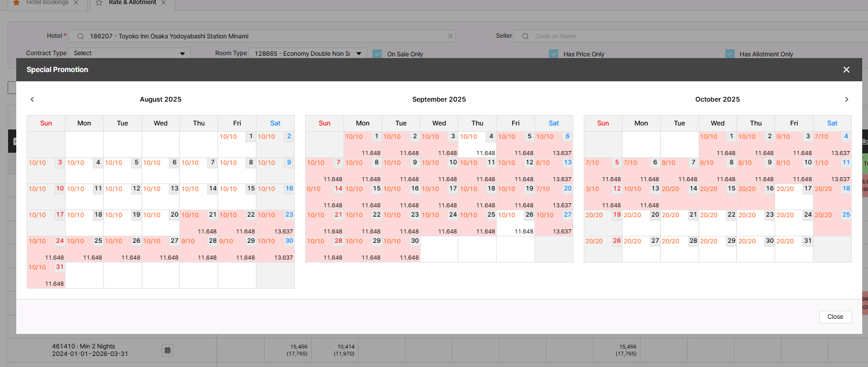Viewport: 868px width, 367px height.
Task: Open the Contract Type dropdown
Action: pyautogui.click(x=129, y=53)
